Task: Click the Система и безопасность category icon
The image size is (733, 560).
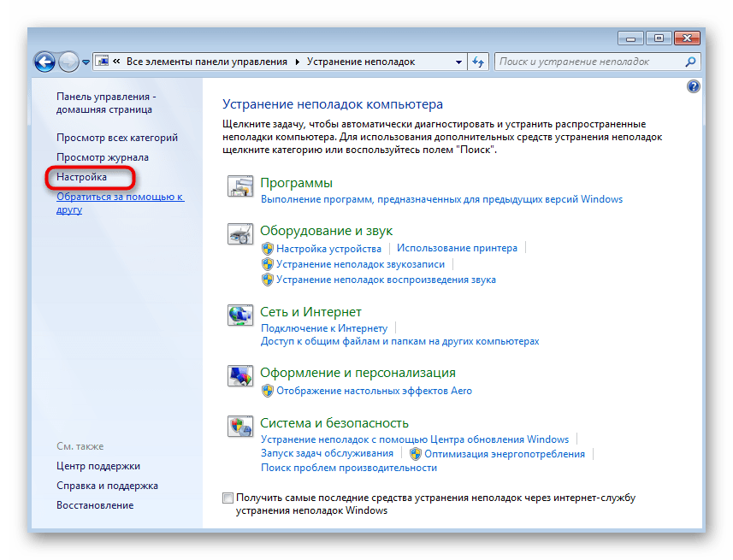Action: point(240,427)
